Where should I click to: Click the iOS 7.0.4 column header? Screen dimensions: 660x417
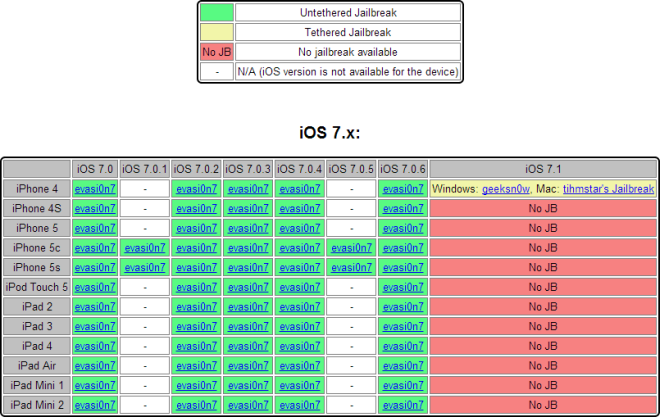tap(300, 169)
